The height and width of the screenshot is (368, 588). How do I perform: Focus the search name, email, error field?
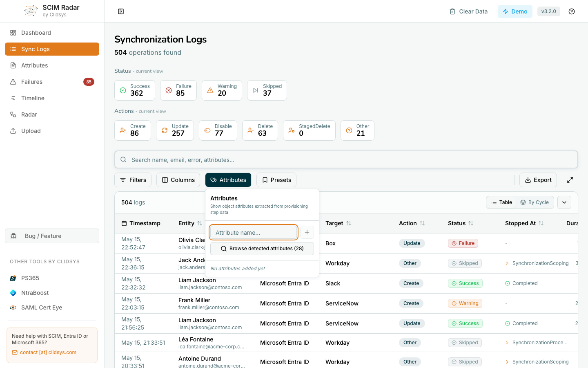coord(346,160)
